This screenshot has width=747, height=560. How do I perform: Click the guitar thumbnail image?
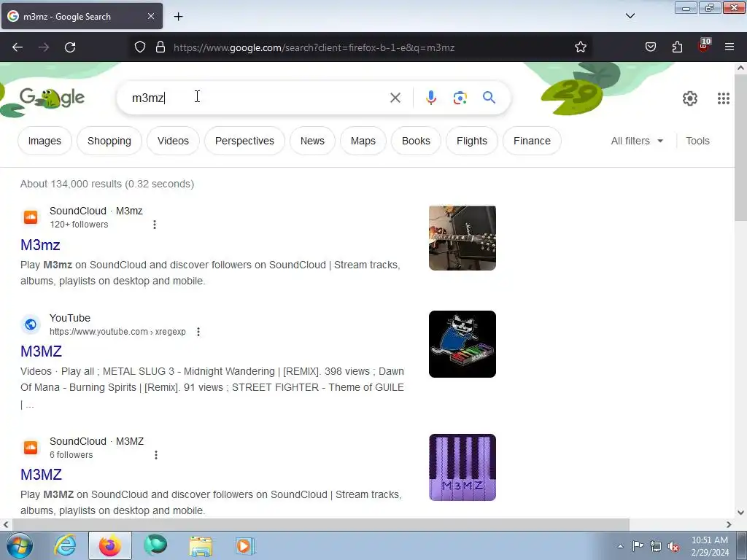tap(462, 238)
